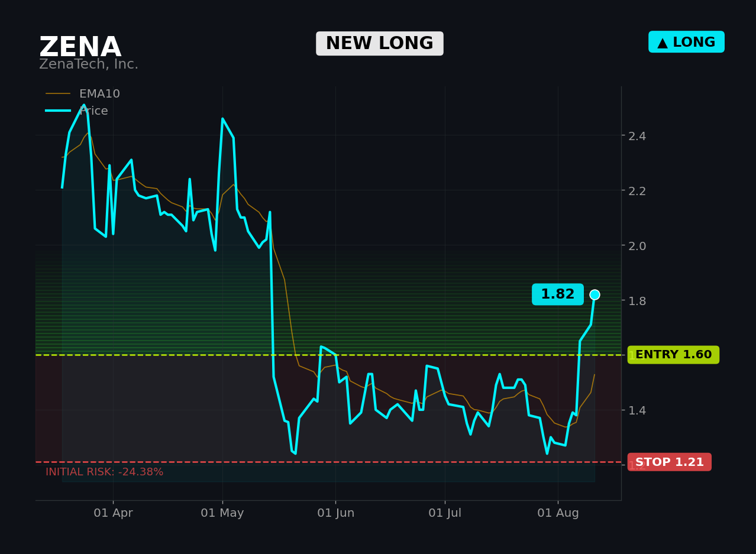This screenshot has height=554, width=756.
Task: Click the STOP 1.21 label
Action: click(670, 462)
